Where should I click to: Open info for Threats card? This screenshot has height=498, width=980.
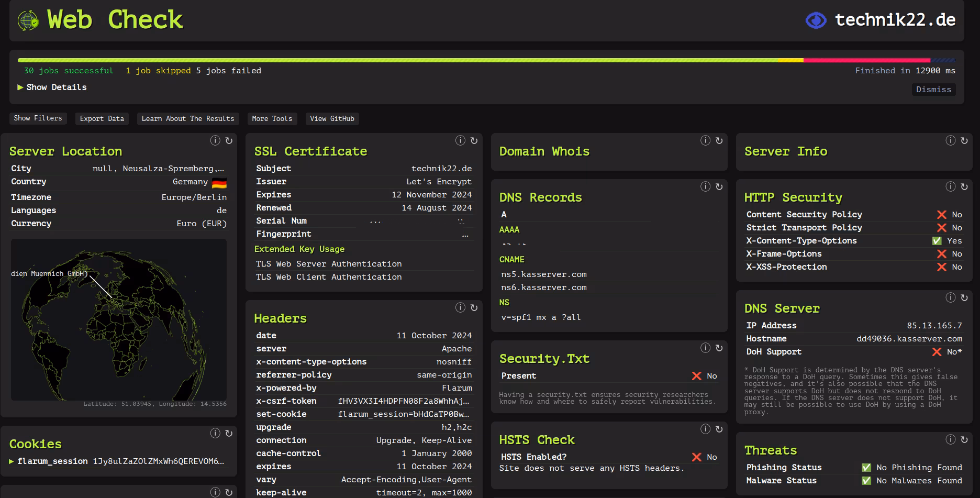[950, 439]
